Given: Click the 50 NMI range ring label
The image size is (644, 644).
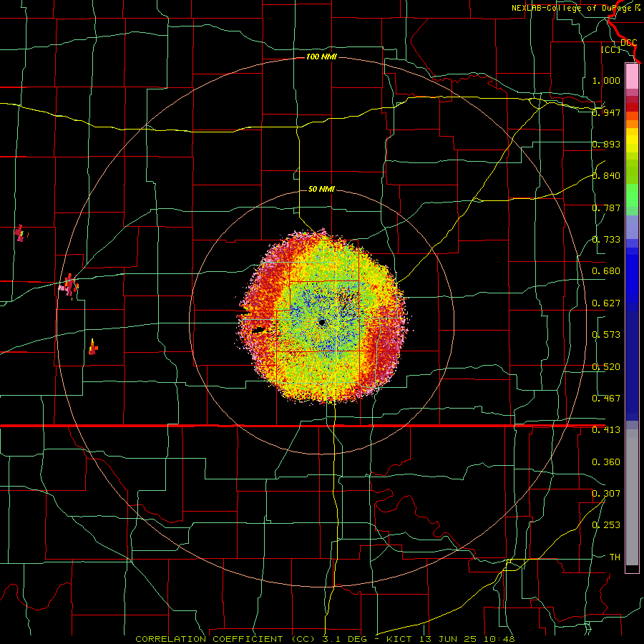Looking at the screenshot, I should pyautogui.click(x=321, y=190).
